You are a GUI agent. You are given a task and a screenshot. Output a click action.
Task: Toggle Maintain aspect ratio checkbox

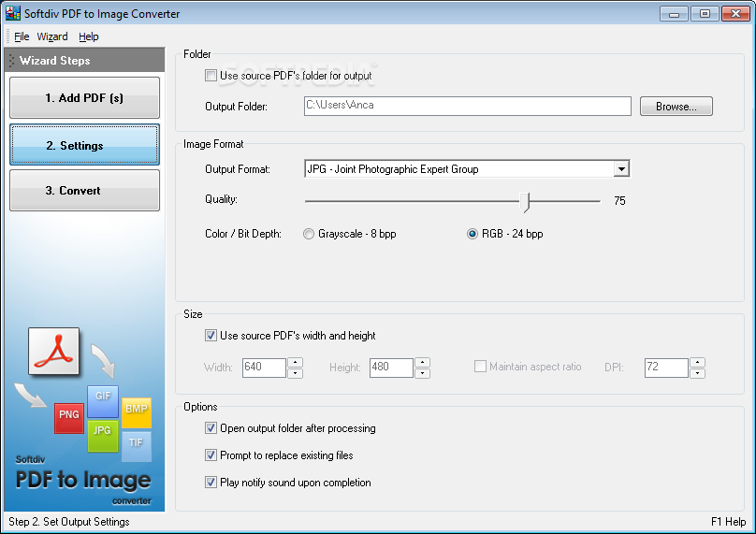(x=480, y=367)
